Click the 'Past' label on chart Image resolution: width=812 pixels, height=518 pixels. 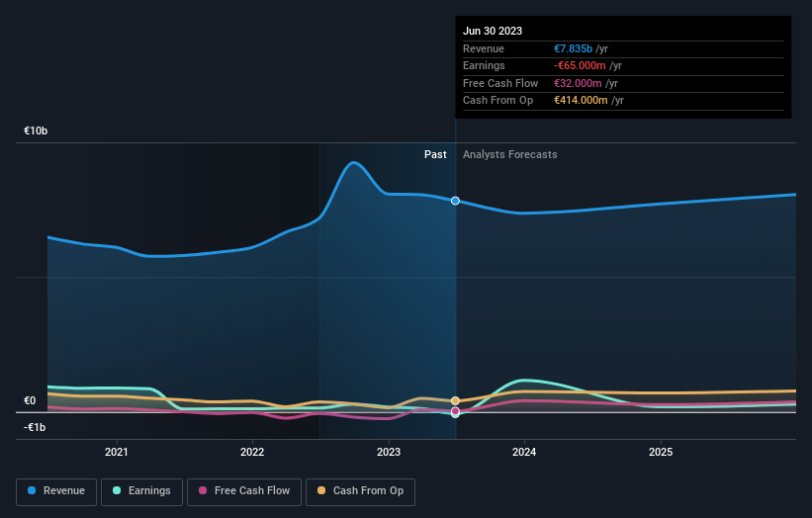click(435, 154)
